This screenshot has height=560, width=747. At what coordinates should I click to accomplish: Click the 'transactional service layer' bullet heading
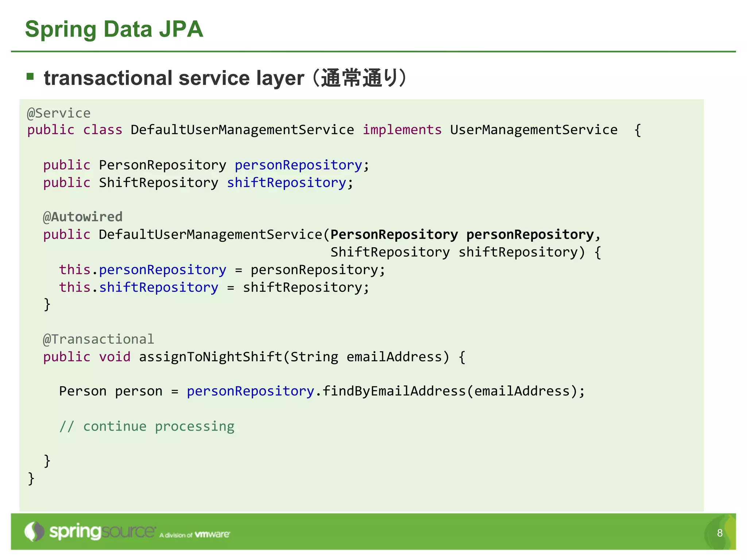tap(174, 78)
